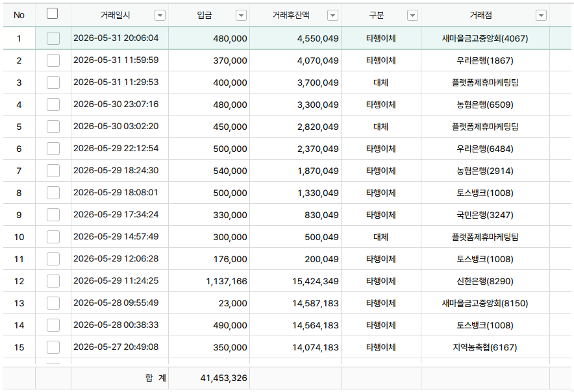Check the box for row 2 우리은행(1867)
Image resolution: width=574 pixels, height=392 pixels.
(53, 60)
